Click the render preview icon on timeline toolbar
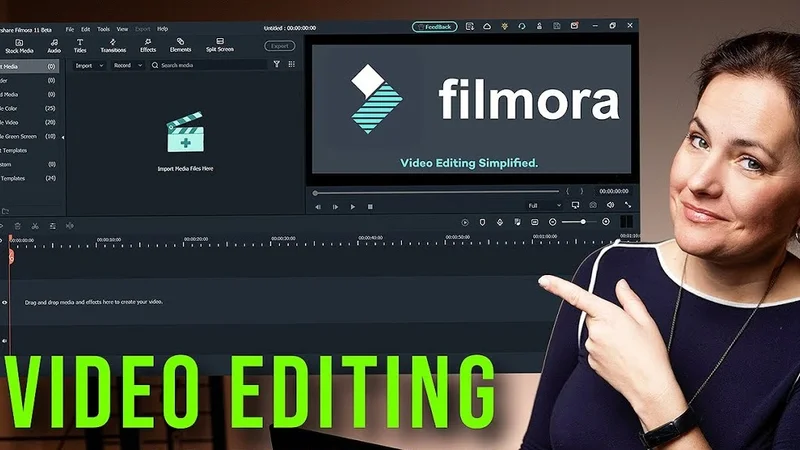The height and width of the screenshot is (450, 800). [x=465, y=222]
